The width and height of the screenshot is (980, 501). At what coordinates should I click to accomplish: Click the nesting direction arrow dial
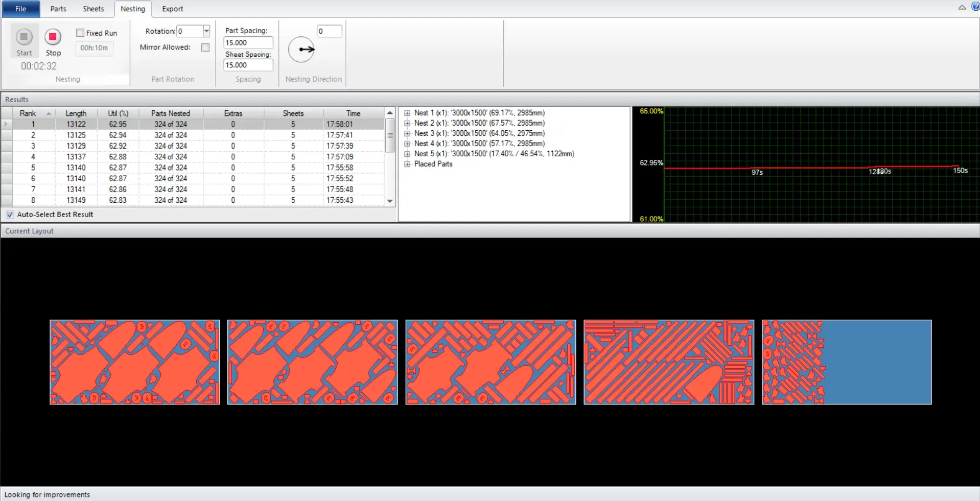pyautogui.click(x=301, y=50)
